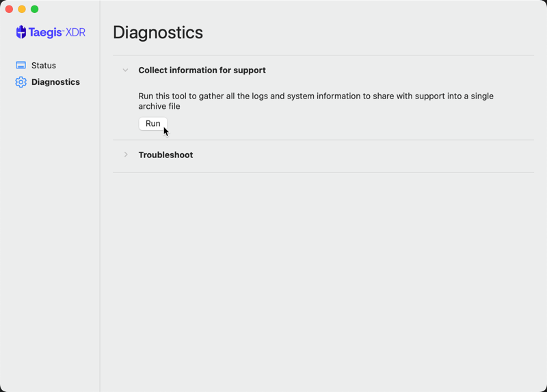Viewport: 547px width, 392px height.
Task: Click the Diagnostics gear icon in sidebar
Action: (x=21, y=82)
